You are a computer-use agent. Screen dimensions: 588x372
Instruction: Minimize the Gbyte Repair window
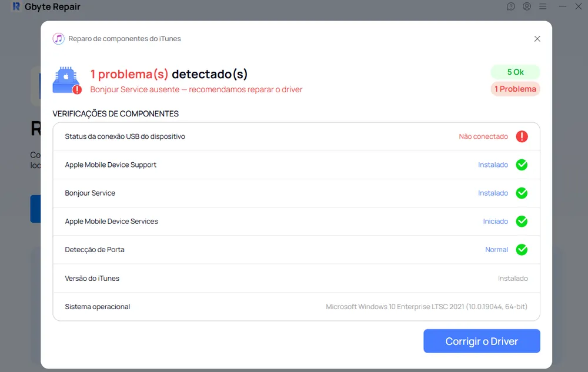[563, 6]
